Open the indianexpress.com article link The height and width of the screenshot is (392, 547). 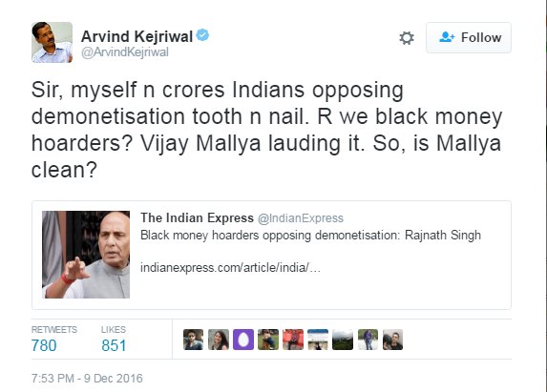click(x=230, y=268)
